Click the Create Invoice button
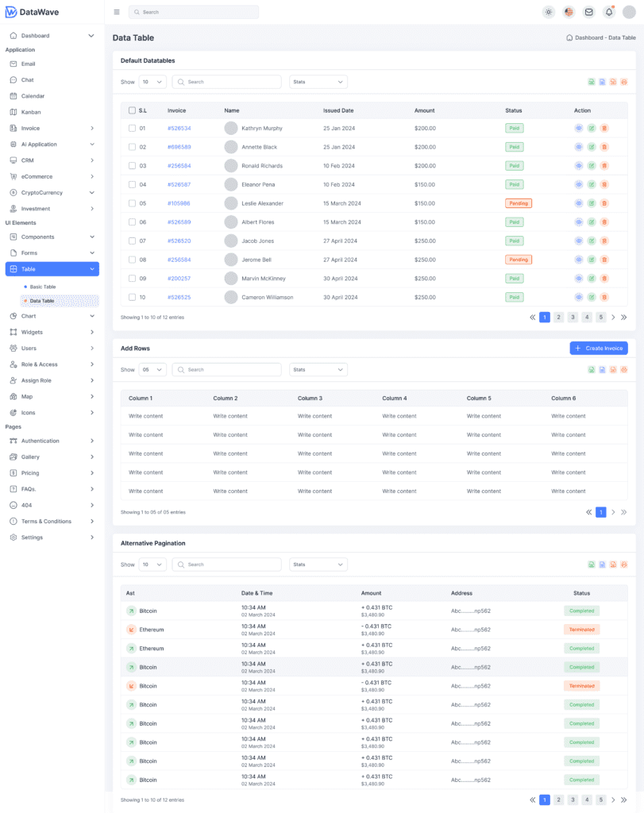Viewport: 644px width, 813px height. coord(598,349)
